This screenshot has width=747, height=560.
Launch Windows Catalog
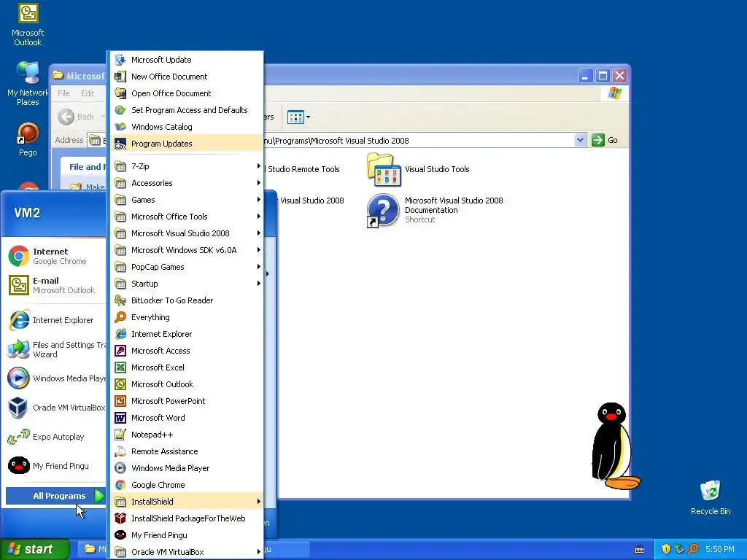(187, 127)
